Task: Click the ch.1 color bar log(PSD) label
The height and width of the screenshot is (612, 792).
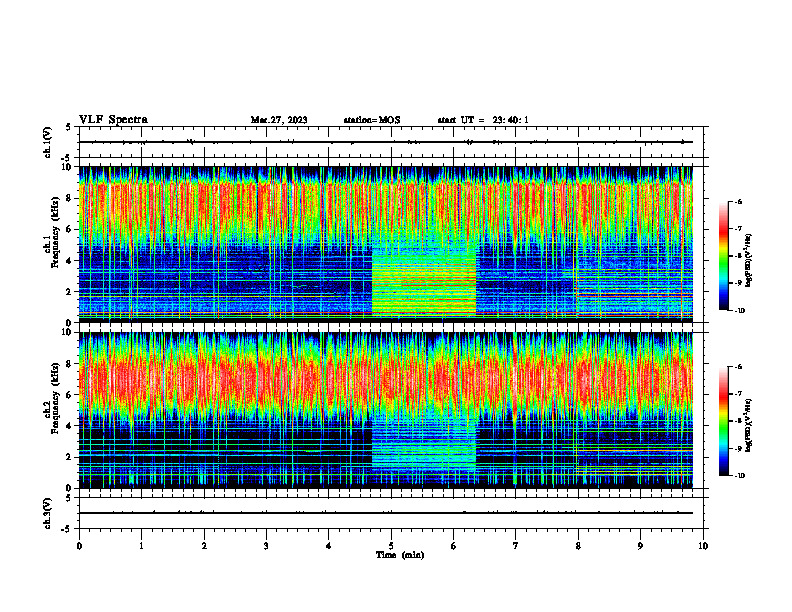Action: coord(749,260)
